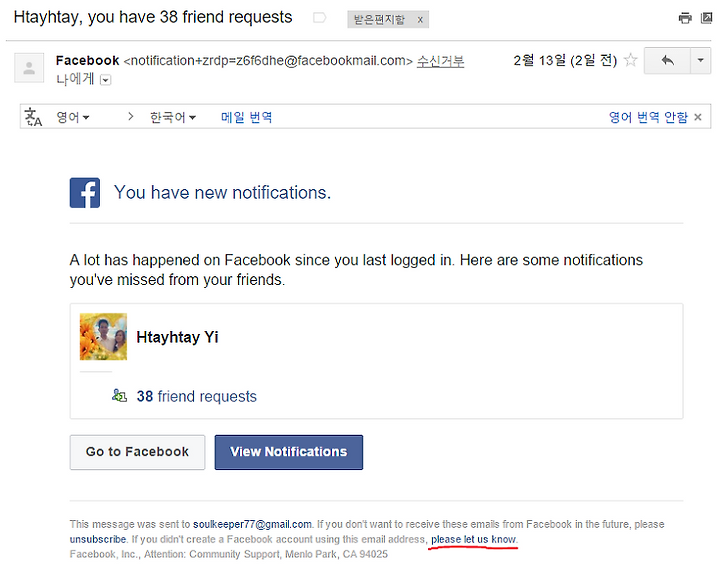Open email in new window icon
720x570 pixels.
click(707, 18)
